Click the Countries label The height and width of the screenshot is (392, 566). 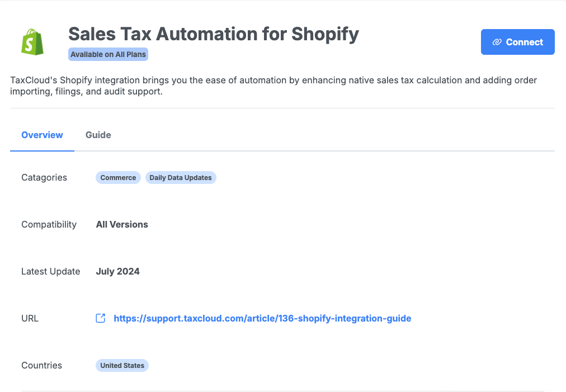tap(41, 365)
